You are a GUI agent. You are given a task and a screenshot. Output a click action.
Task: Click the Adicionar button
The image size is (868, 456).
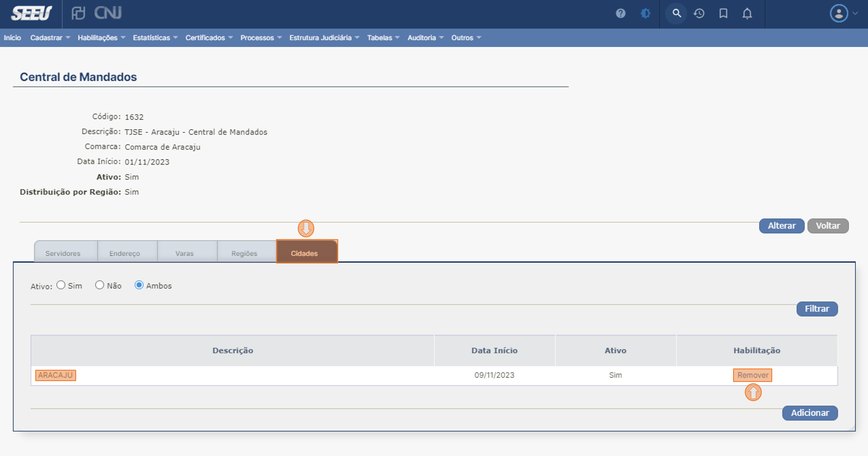point(810,413)
